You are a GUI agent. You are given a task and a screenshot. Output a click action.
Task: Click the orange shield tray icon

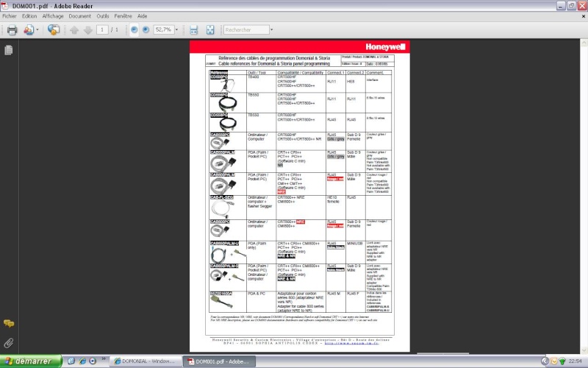click(554, 361)
